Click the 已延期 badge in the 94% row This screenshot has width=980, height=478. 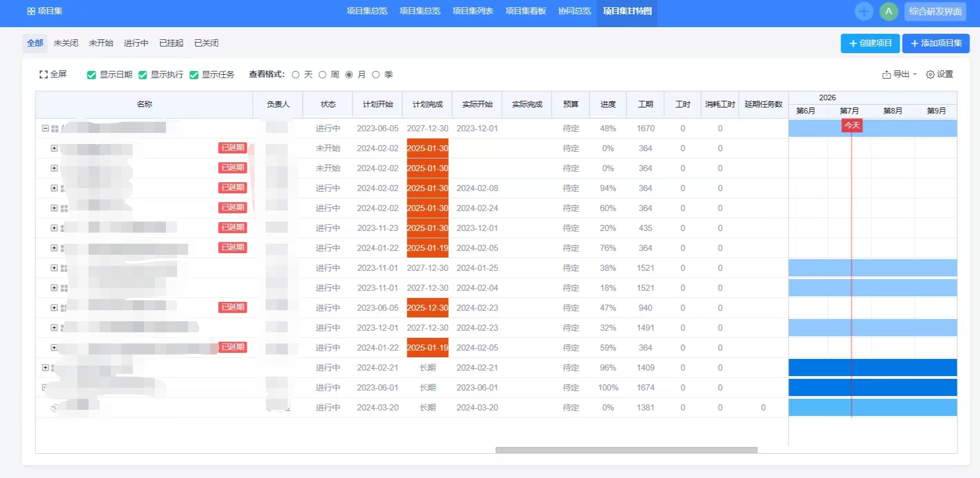tap(233, 188)
